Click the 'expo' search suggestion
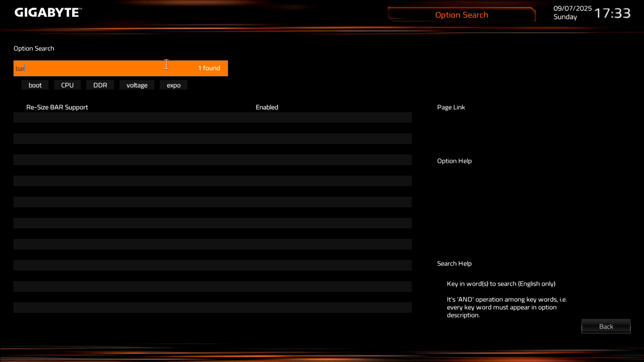Screen dimensions: 644x362 (173, 85)
